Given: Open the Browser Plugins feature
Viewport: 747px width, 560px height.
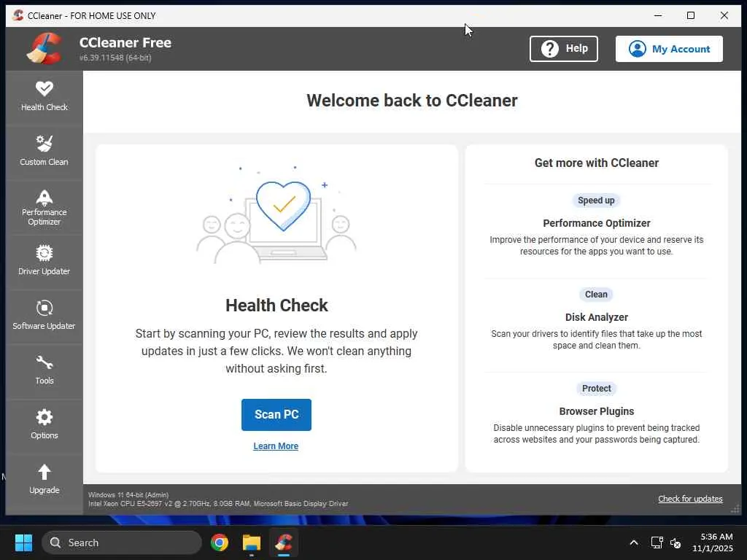Looking at the screenshot, I should (597, 411).
